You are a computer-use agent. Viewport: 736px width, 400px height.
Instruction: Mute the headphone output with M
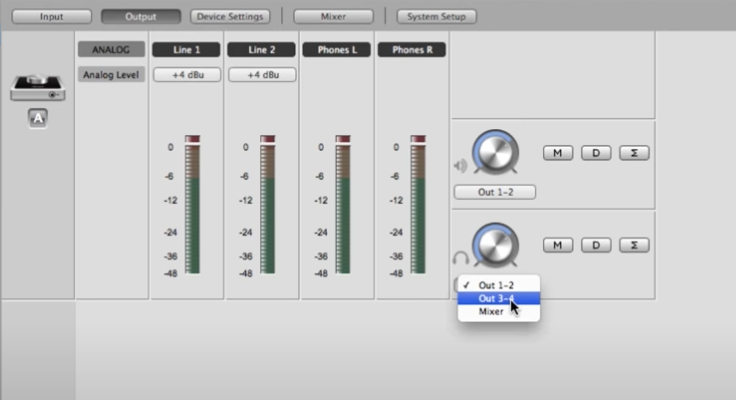[x=558, y=245]
